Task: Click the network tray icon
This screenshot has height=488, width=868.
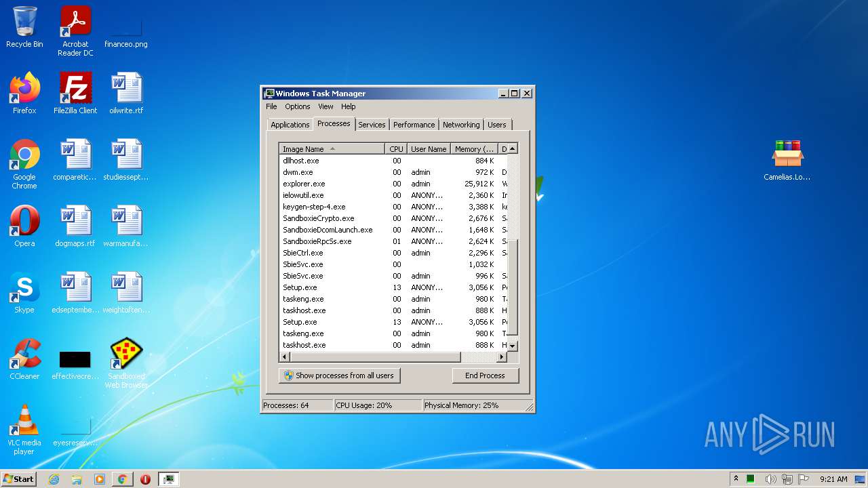Action: pyautogui.click(x=787, y=479)
